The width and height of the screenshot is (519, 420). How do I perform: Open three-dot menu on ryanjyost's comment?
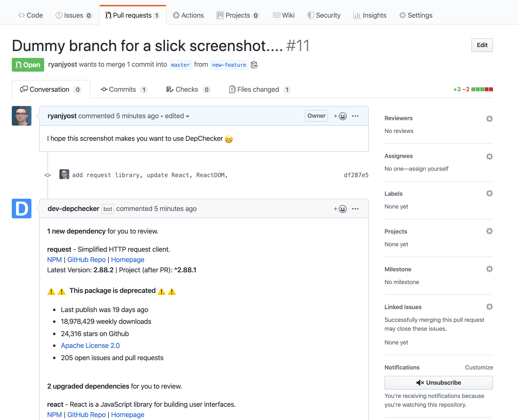[355, 116]
